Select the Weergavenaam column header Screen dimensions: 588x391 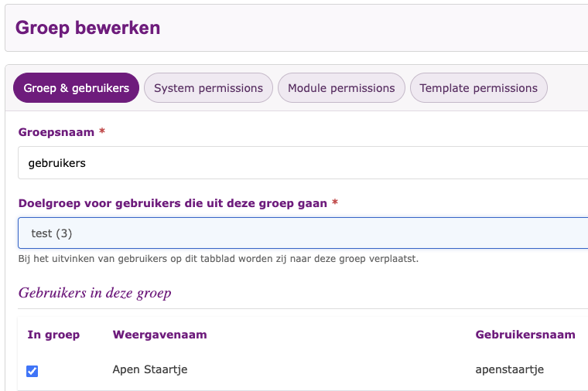click(x=159, y=335)
